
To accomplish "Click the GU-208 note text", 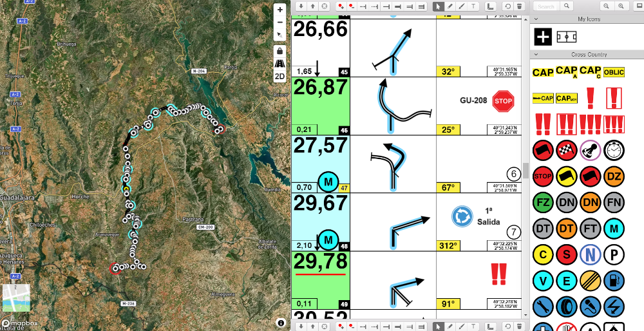I will click(x=473, y=100).
